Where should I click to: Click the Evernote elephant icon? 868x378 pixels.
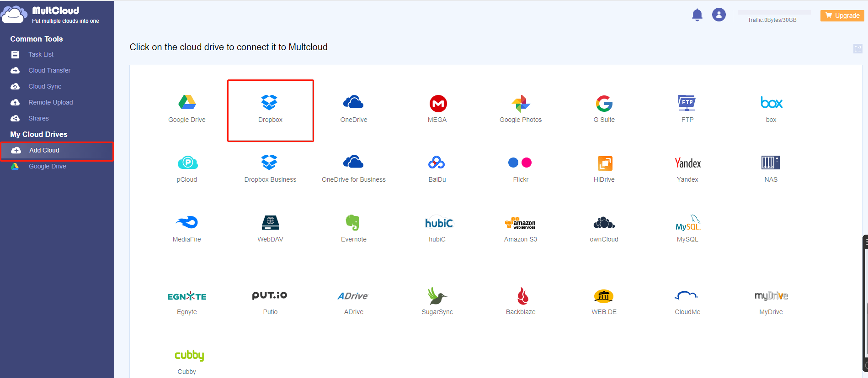[353, 222]
